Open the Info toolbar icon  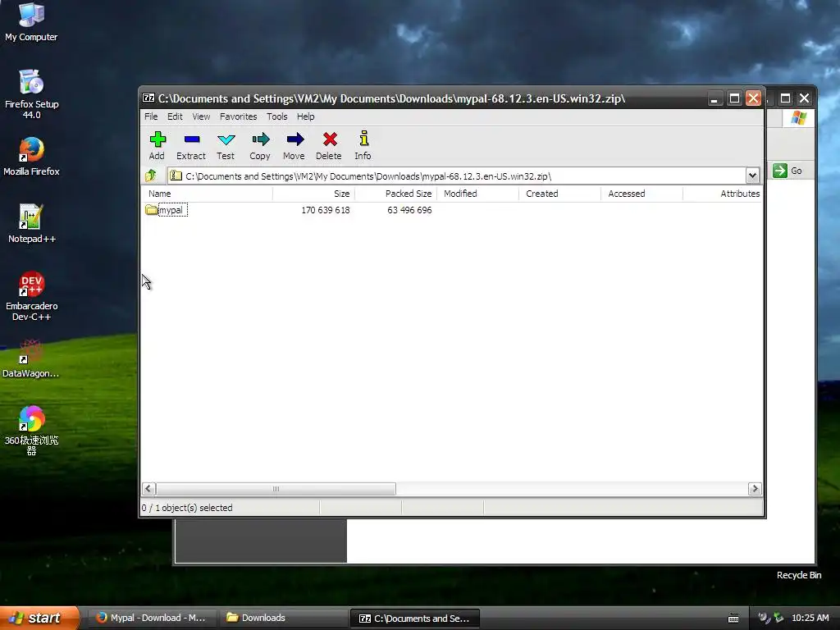click(x=363, y=145)
